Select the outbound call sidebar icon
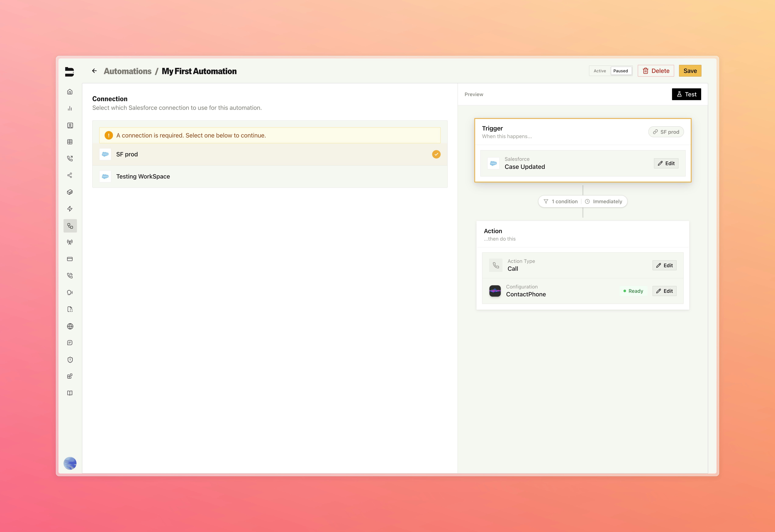The height and width of the screenshot is (532, 775). coord(70,158)
